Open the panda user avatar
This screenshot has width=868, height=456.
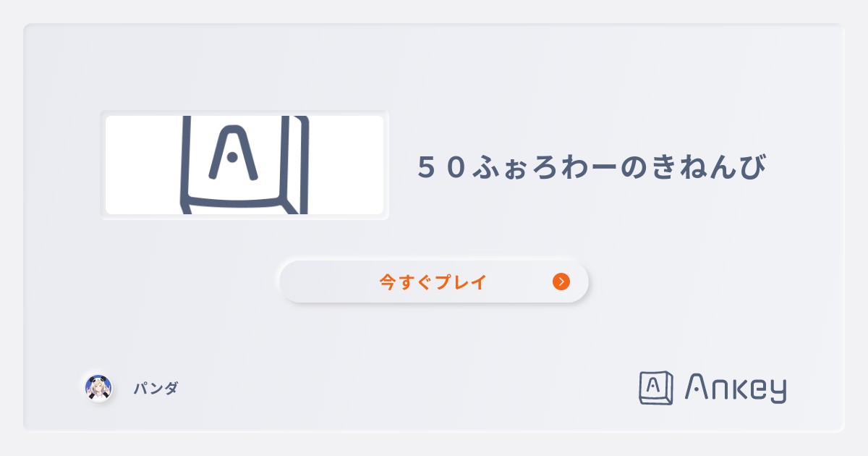coord(98,388)
